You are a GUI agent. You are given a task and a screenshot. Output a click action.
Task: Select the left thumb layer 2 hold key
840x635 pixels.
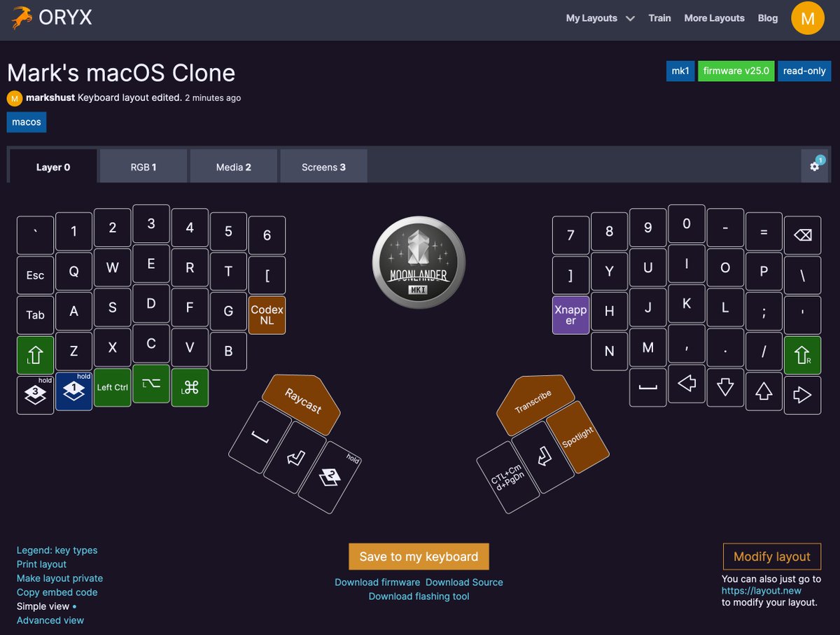coord(330,477)
